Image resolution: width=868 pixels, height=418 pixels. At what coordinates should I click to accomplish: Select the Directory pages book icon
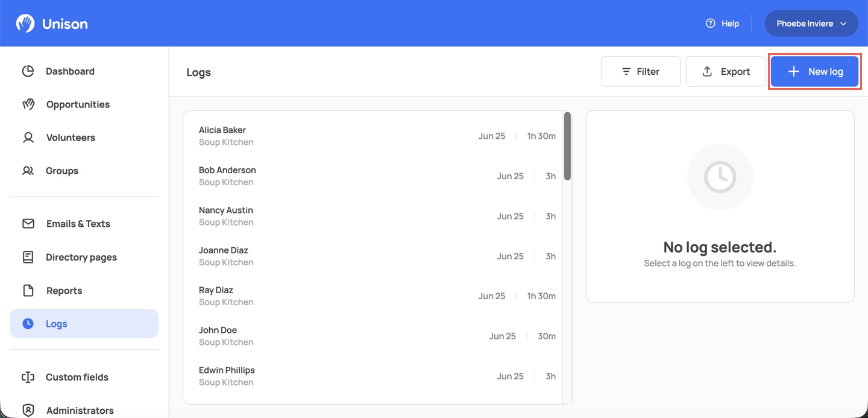click(x=28, y=257)
